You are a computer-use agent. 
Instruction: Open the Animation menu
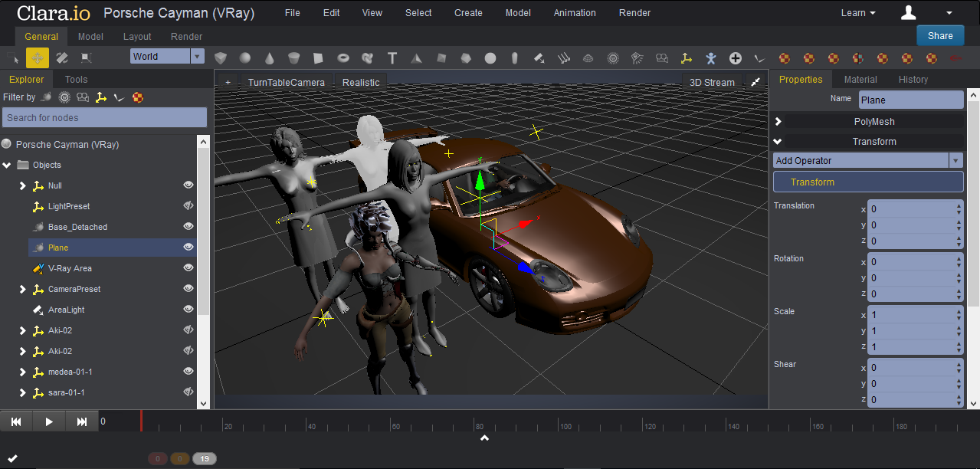(x=575, y=12)
